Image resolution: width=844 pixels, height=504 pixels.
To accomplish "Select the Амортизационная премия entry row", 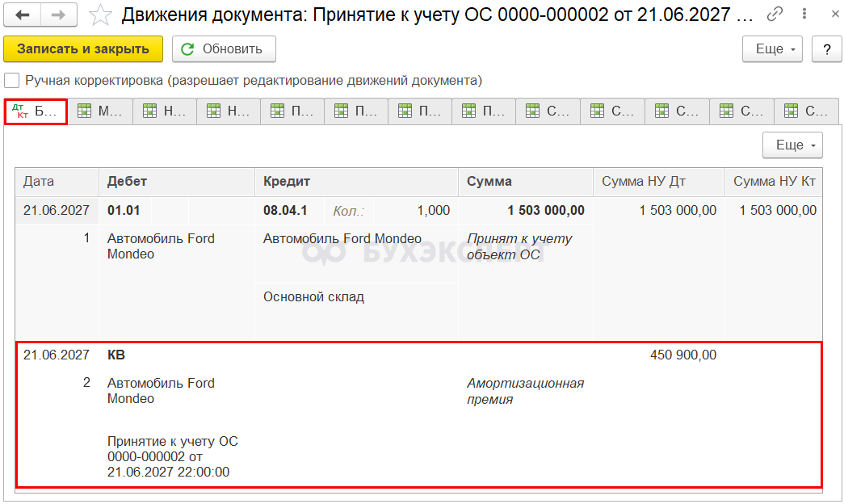I will [x=419, y=415].
